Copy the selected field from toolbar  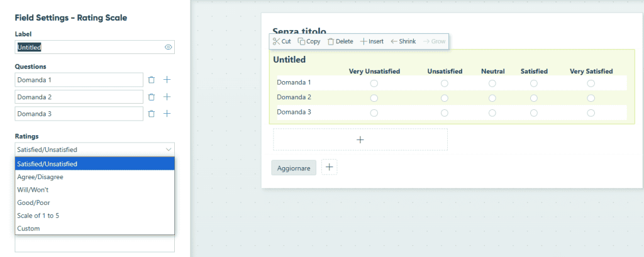(x=309, y=41)
